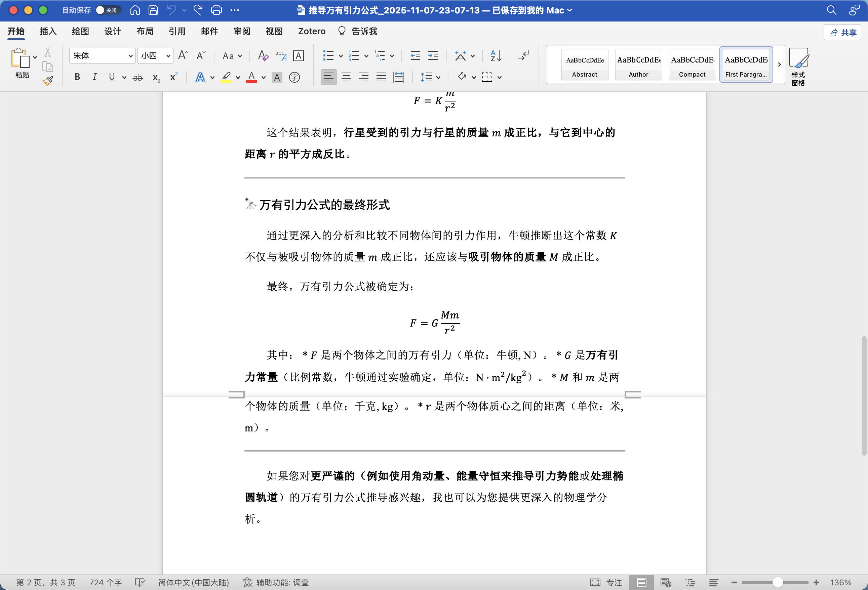Click the Format Painter brush icon
The width and height of the screenshot is (868, 590).
click(x=48, y=81)
